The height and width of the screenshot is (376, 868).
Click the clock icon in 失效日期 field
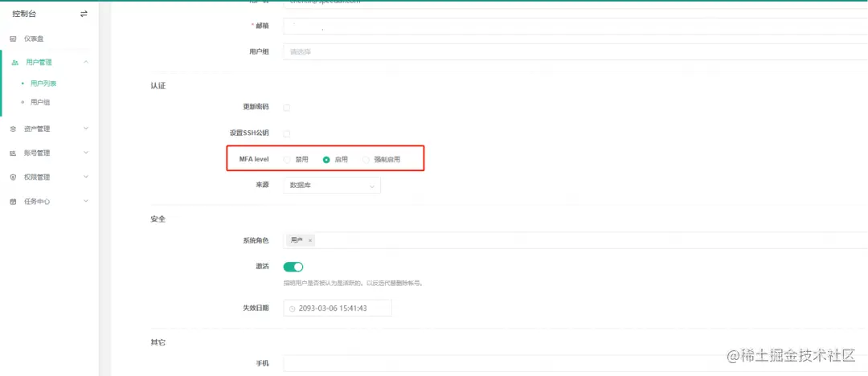(293, 309)
